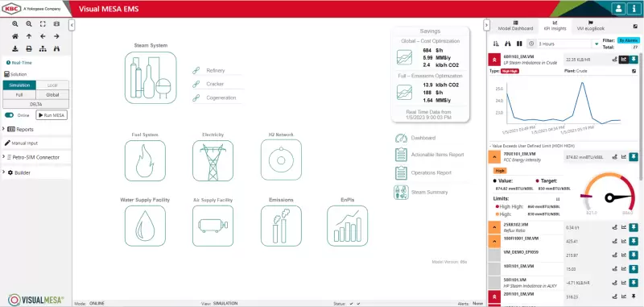Viewport: 644px width, 307px height.
Task: Select the Full optimization option
Action: click(19, 94)
